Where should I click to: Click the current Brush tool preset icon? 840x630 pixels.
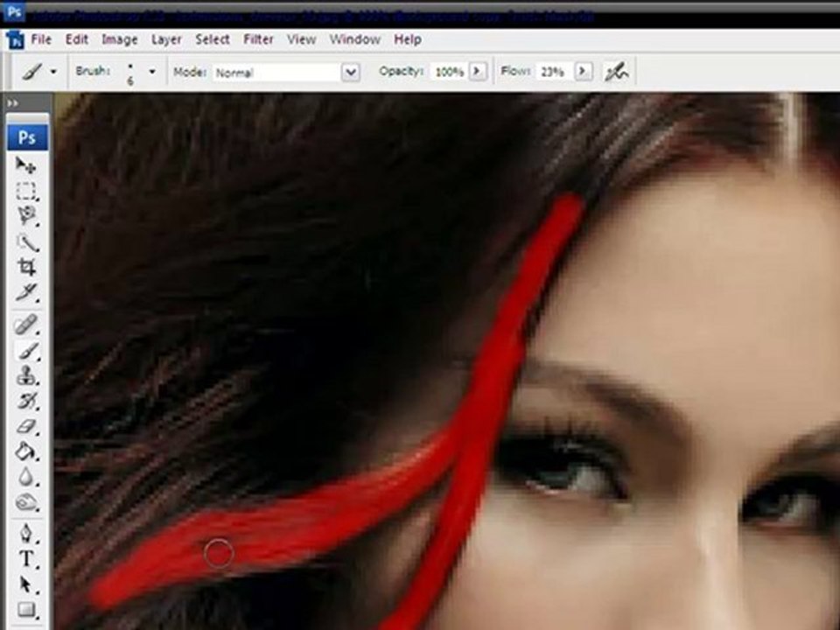point(32,71)
